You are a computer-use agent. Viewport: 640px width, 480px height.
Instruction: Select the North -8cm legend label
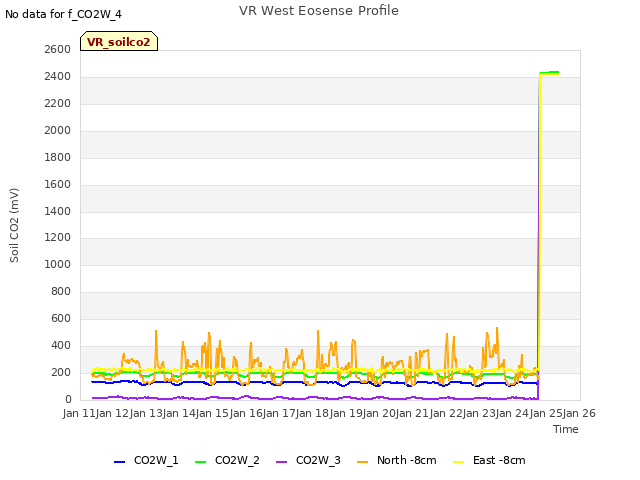[407, 460]
